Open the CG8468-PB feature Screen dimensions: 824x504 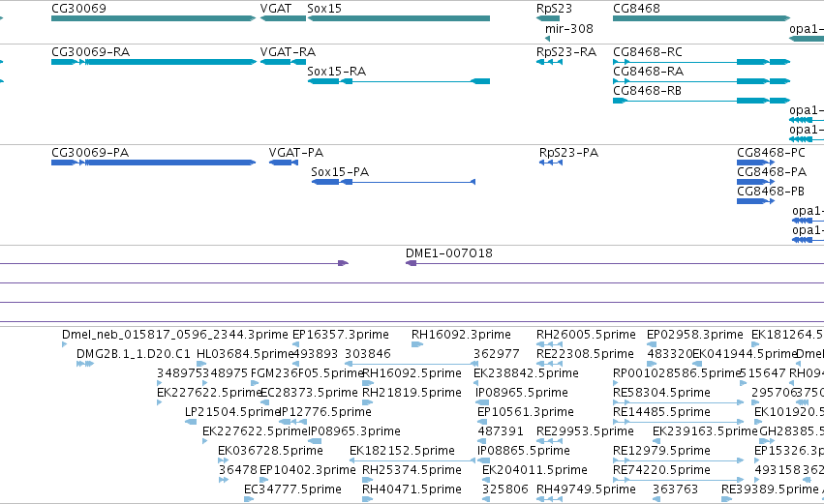tap(755, 201)
